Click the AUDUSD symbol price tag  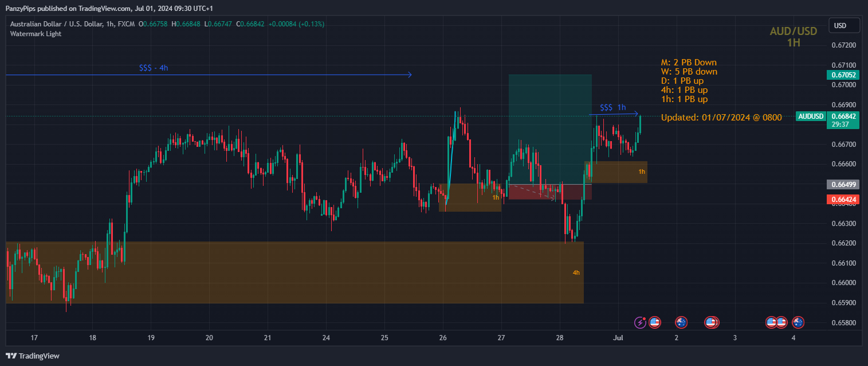811,116
